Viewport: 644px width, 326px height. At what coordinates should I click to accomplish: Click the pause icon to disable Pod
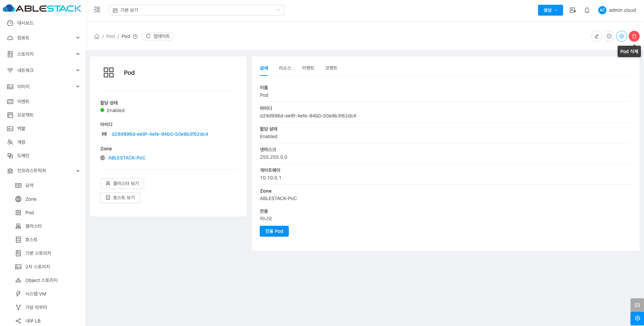[x=609, y=36]
